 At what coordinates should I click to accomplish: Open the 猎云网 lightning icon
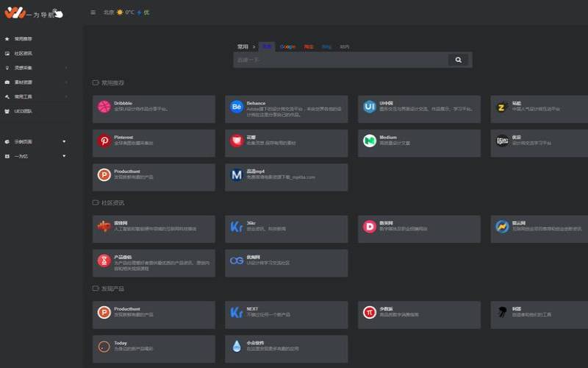point(502,227)
